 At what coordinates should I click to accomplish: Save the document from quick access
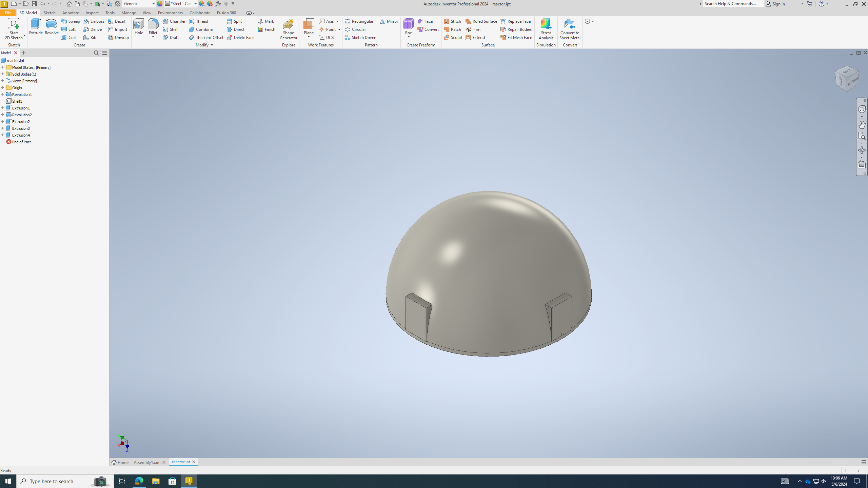click(x=34, y=4)
